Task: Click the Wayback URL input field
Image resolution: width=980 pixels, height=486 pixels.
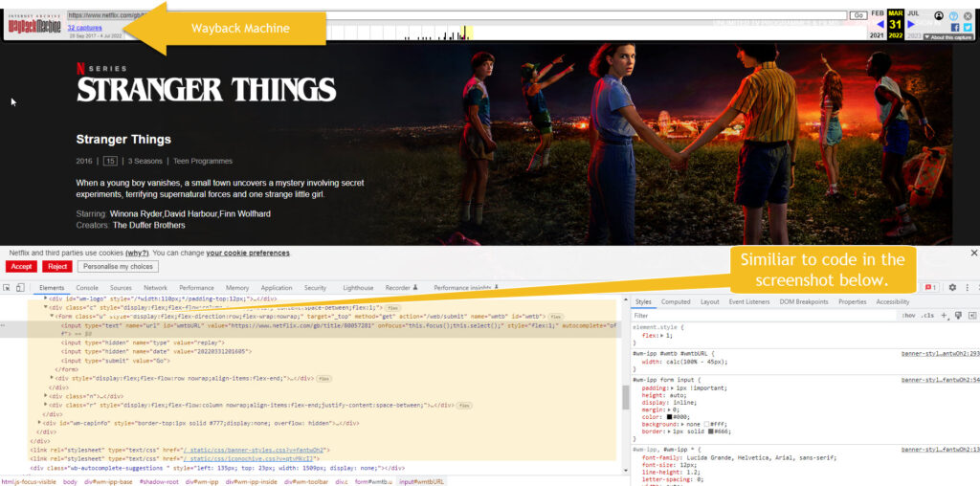Action: 457,15
